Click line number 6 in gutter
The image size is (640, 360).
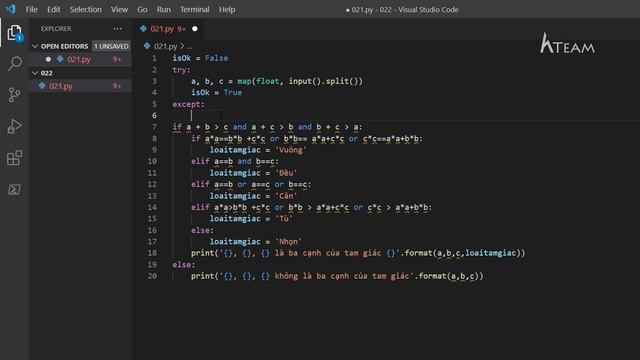[154, 116]
